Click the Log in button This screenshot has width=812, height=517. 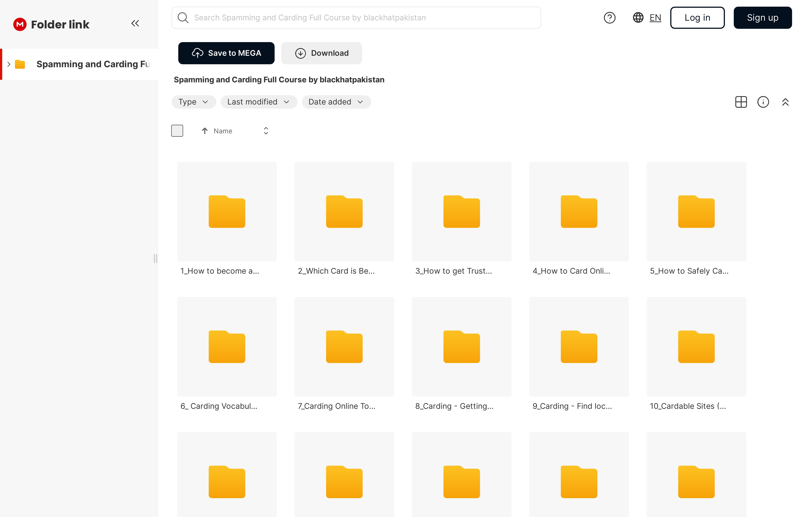(697, 18)
